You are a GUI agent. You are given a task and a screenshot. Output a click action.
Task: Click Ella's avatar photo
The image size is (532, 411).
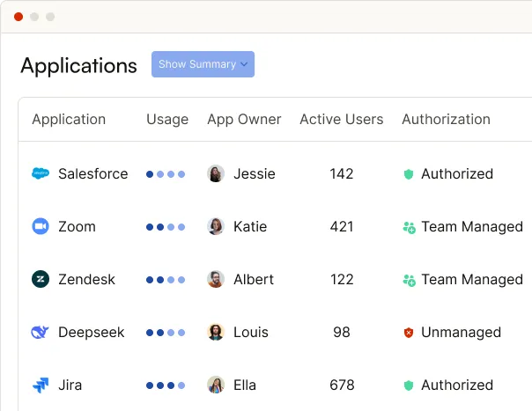[216, 385]
